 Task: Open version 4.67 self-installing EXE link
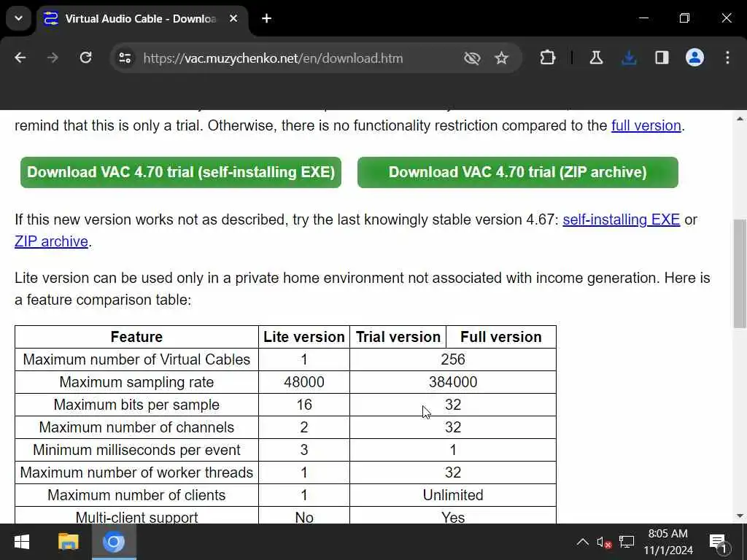click(622, 219)
